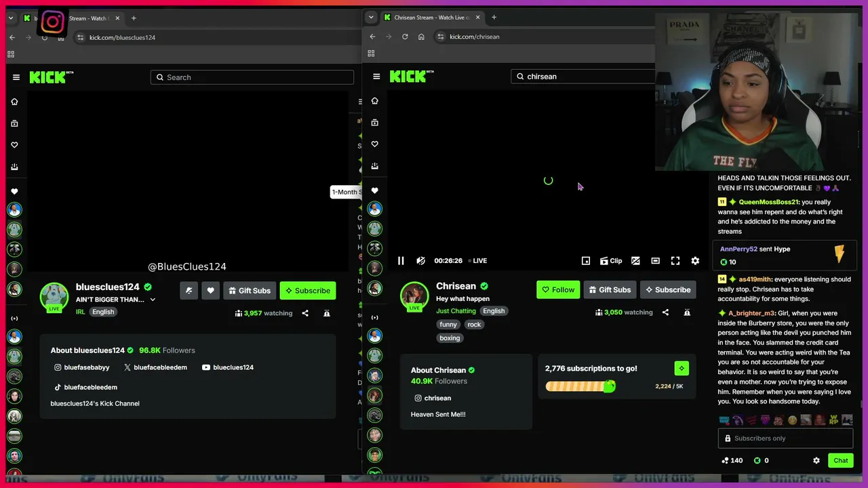Screen dimensions: 868x488
Task: Open hamburger menu in Chrisean window
Action: (x=376, y=77)
